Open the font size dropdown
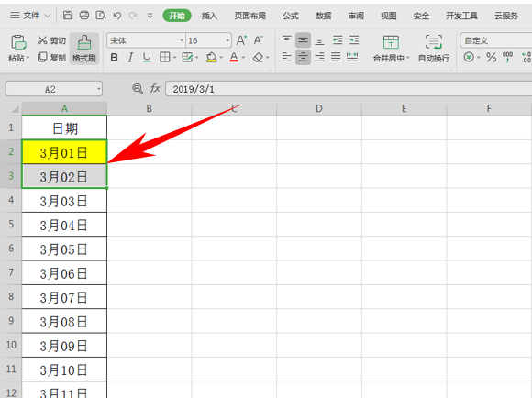 click(227, 40)
